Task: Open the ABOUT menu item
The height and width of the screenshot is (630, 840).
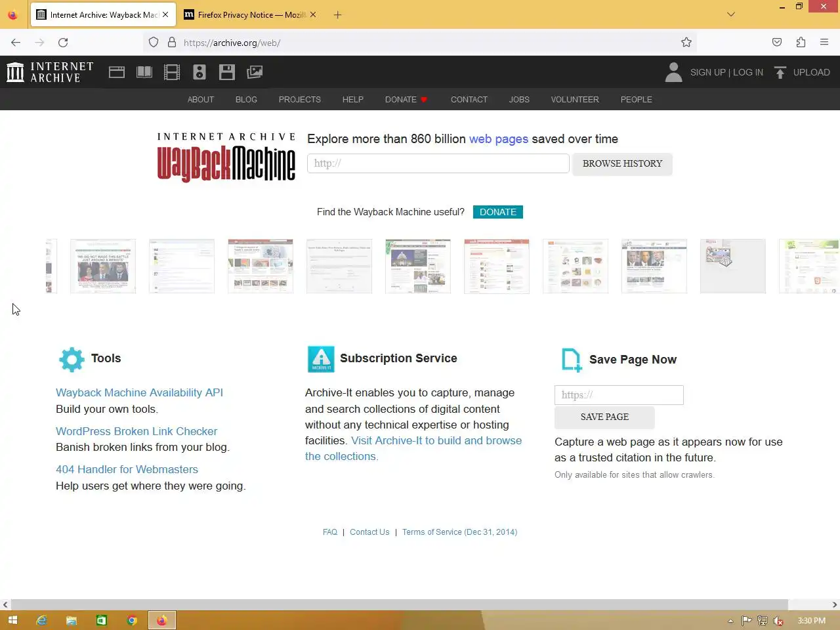Action: point(201,100)
